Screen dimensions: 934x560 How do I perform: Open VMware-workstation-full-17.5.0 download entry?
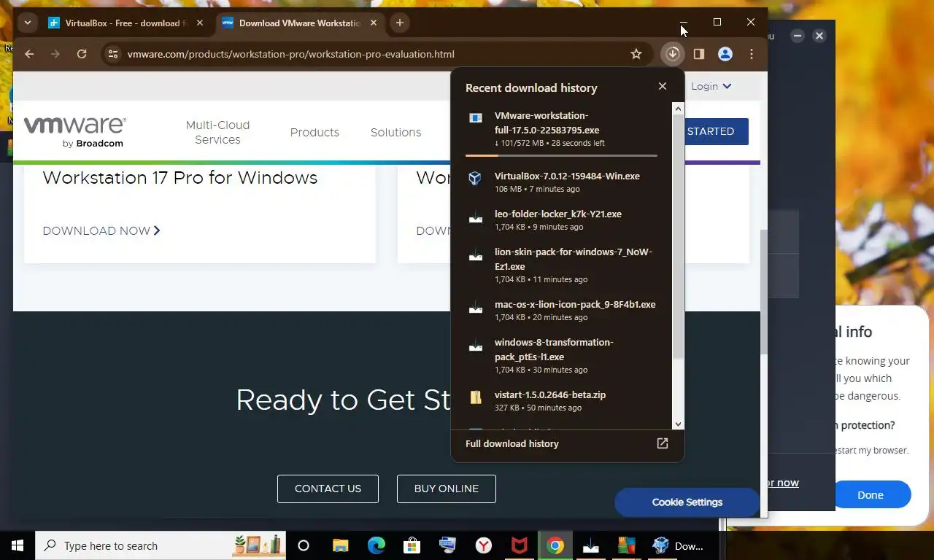coord(561,130)
